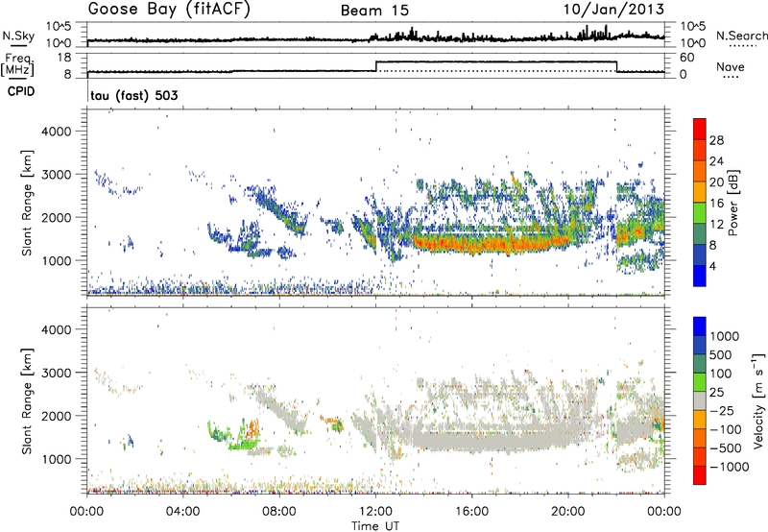768x532 pixels.
Task: Click the "-1000" label on velocity colorbar
Action: (730, 467)
